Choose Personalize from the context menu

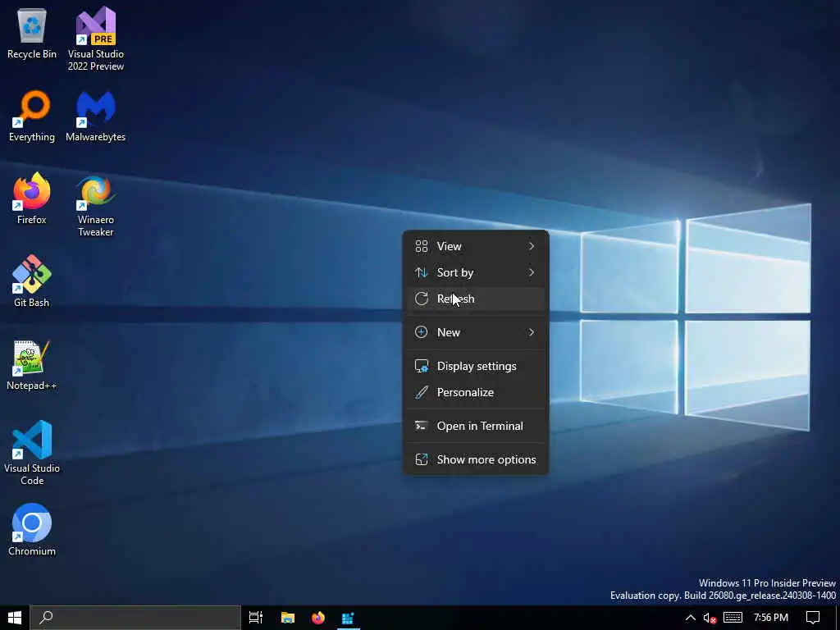tap(476, 392)
